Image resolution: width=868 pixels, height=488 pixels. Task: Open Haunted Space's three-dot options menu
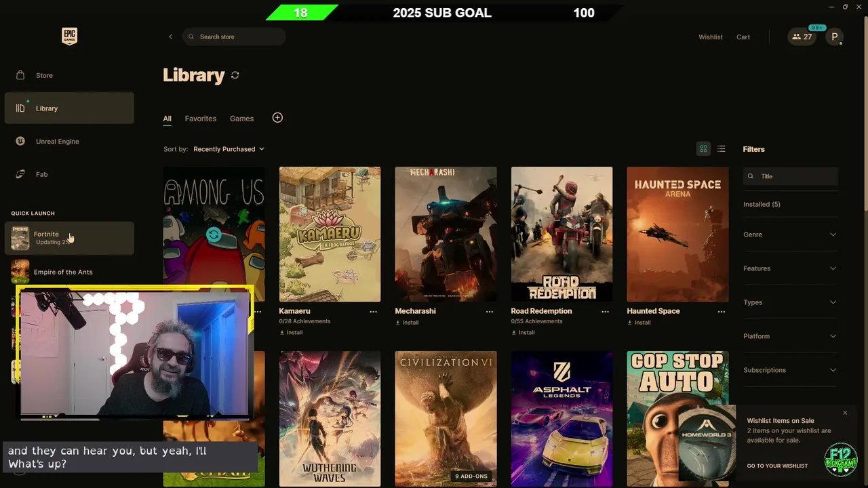721,312
